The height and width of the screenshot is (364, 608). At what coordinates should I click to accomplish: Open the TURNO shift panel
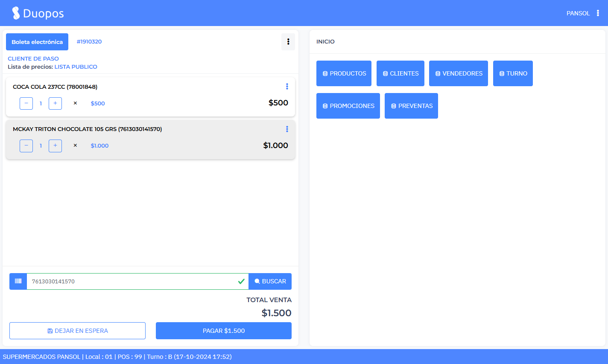513,73
